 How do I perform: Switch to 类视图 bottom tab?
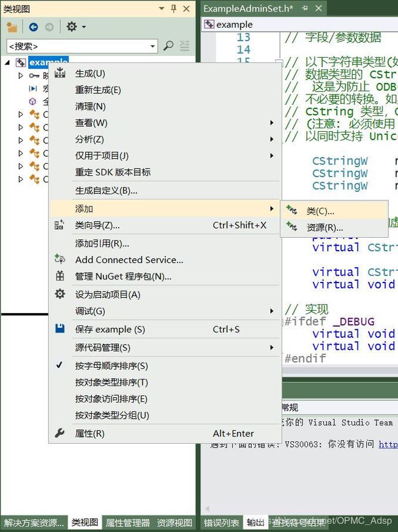tap(84, 522)
